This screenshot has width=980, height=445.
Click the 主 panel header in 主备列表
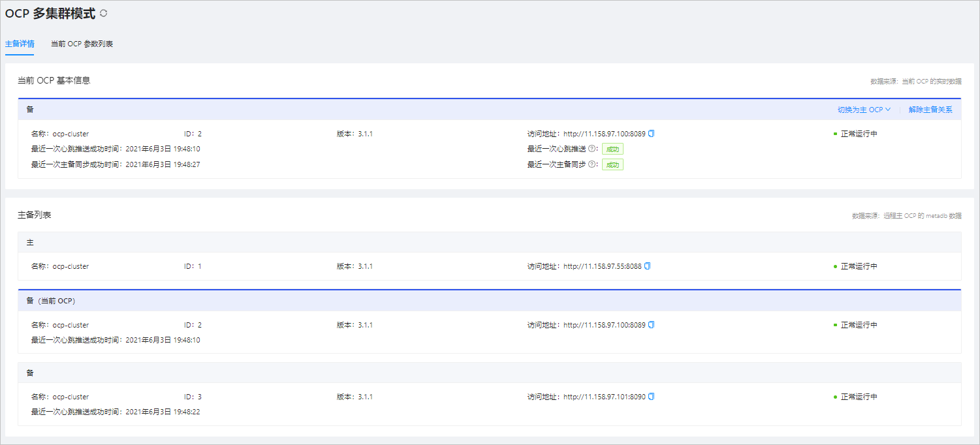490,242
